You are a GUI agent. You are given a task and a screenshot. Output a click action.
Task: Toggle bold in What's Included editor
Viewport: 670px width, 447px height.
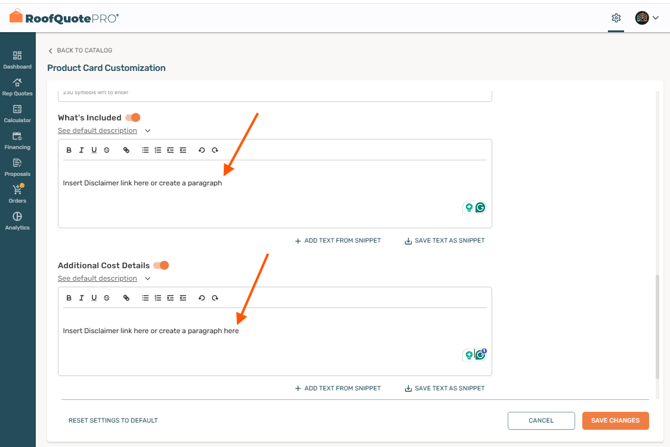(69, 150)
